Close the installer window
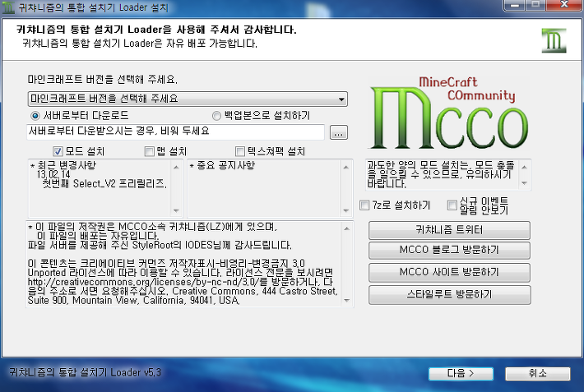584x392 pixels. tap(564, 5)
